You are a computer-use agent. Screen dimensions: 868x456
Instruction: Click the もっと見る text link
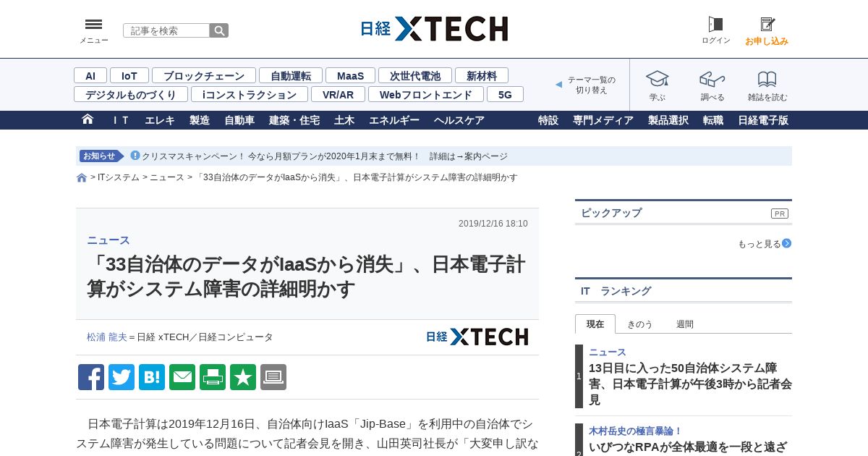759,244
